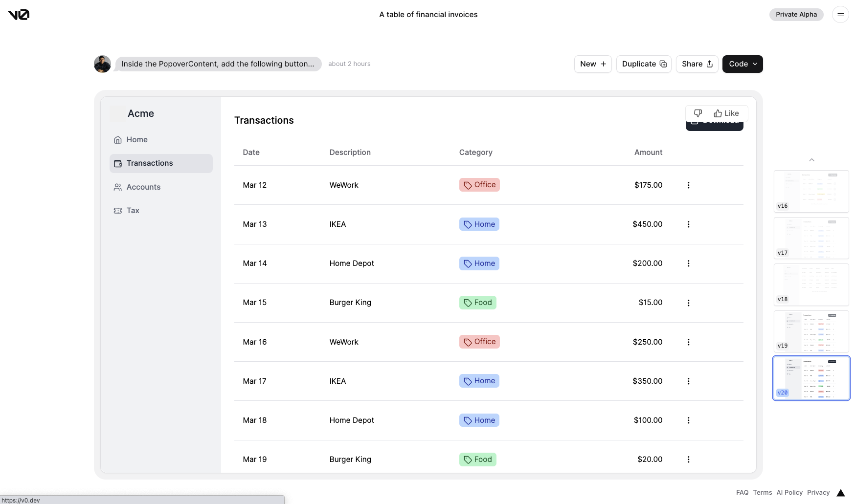Click the Food tag on Mar 15 row
This screenshot has height=504, width=855.
click(478, 303)
